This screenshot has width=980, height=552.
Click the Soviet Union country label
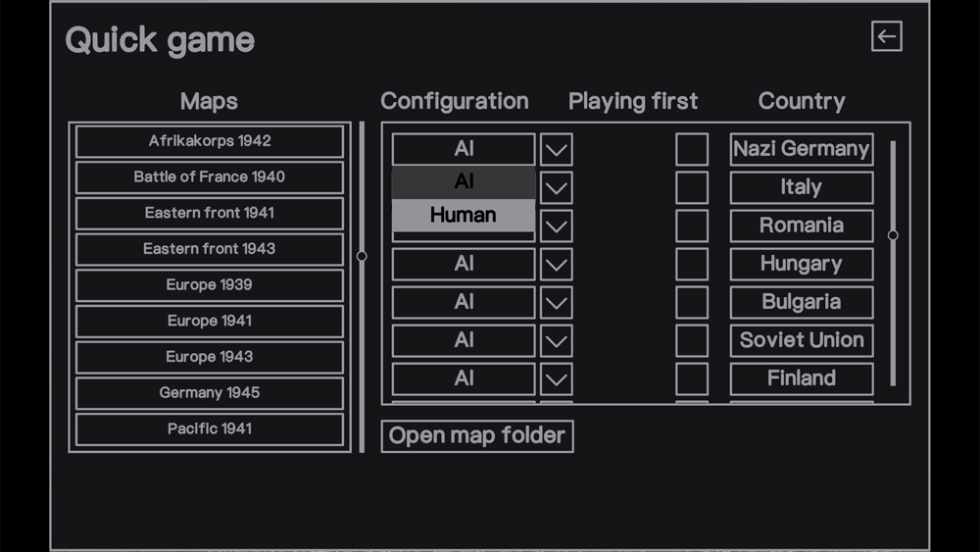pos(802,340)
